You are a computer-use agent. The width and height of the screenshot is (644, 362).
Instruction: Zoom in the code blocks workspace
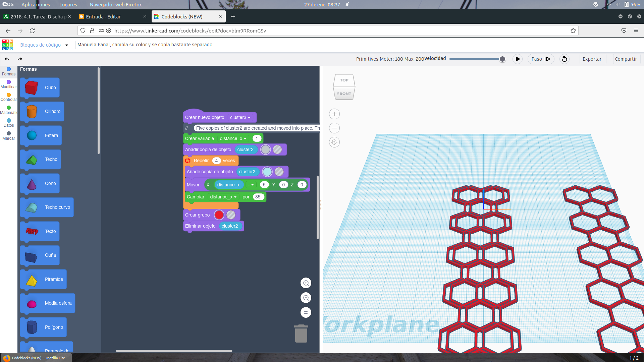click(x=306, y=283)
